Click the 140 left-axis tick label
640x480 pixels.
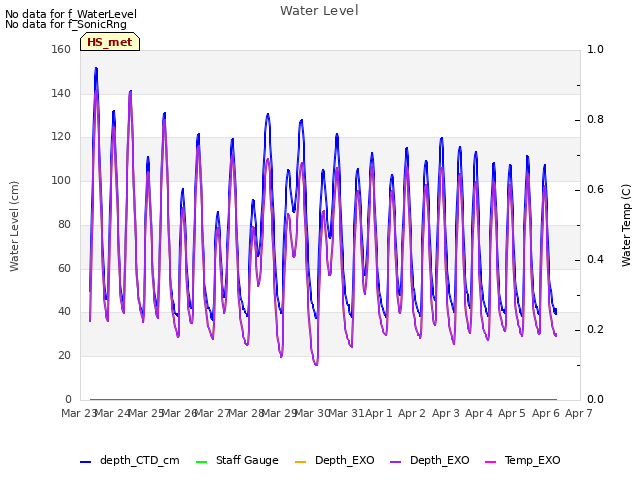point(61,93)
